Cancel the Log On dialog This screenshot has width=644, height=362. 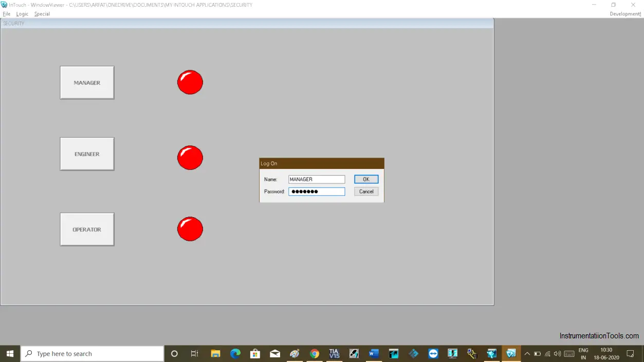366,192
